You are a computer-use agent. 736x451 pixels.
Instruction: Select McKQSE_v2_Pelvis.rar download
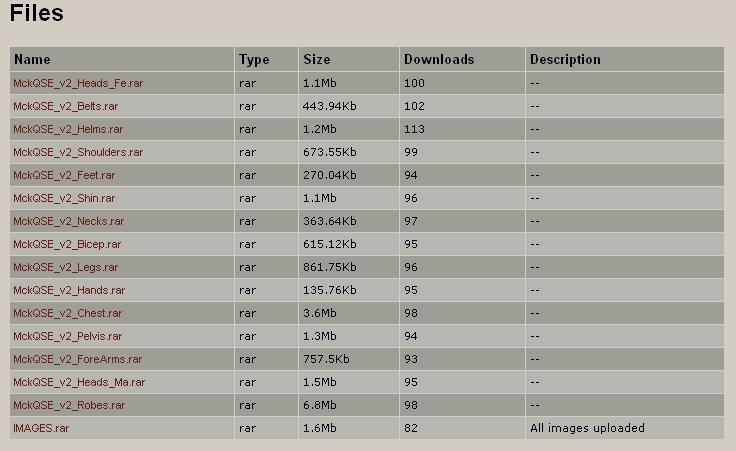coord(67,336)
